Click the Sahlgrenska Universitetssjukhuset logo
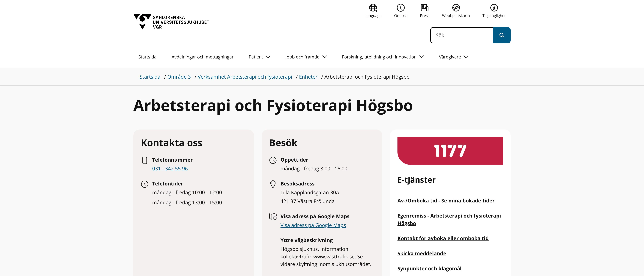Image resolution: width=644 pixels, height=276 pixels. pyautogui.click(x=171, y=22)
